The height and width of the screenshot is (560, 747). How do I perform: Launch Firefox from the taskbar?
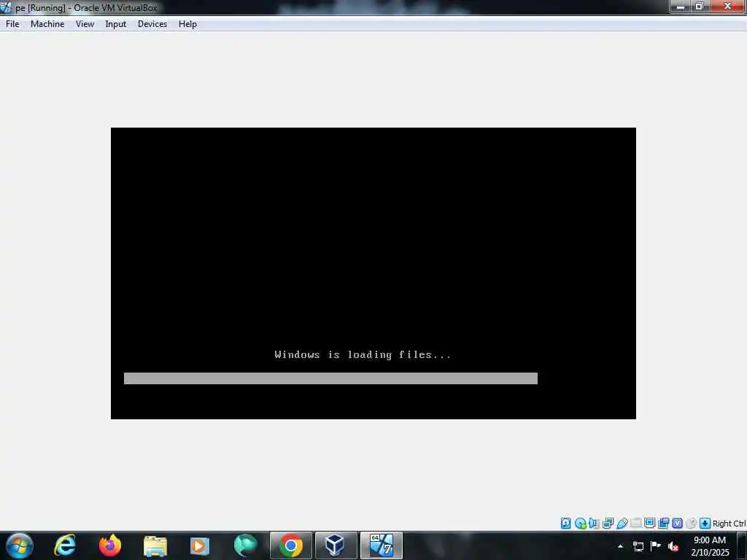110,545
